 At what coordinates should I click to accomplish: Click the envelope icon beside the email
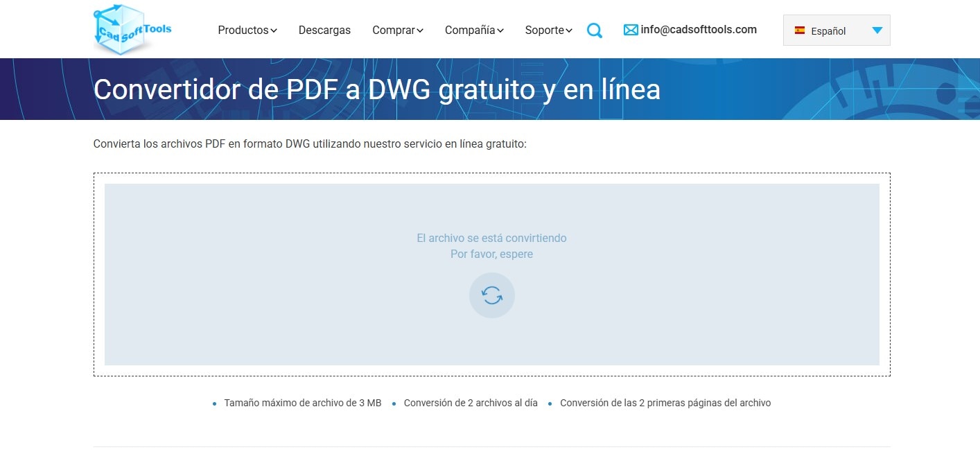(x=630, y=30)
